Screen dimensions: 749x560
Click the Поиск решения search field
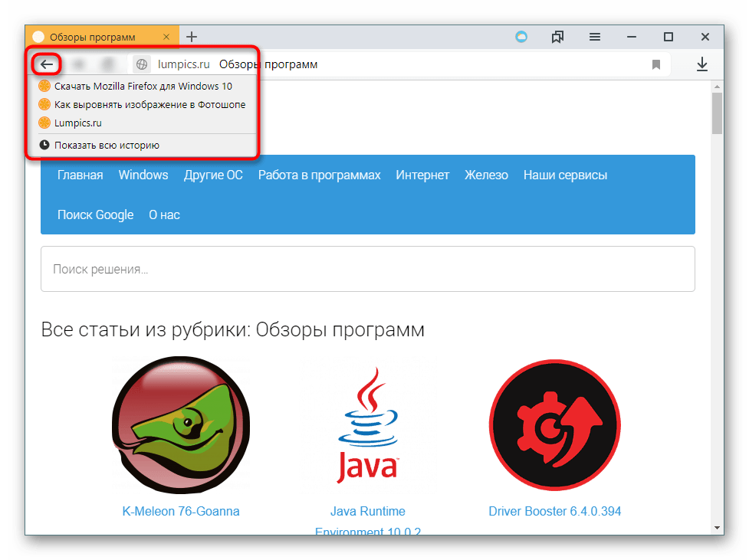point(368,269)
